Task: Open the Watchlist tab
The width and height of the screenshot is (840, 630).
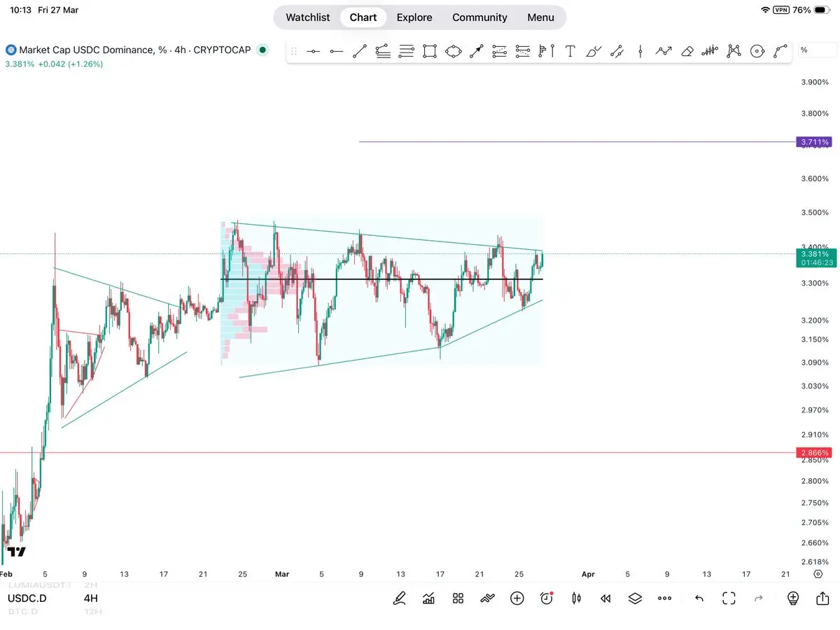Action: 308,17
